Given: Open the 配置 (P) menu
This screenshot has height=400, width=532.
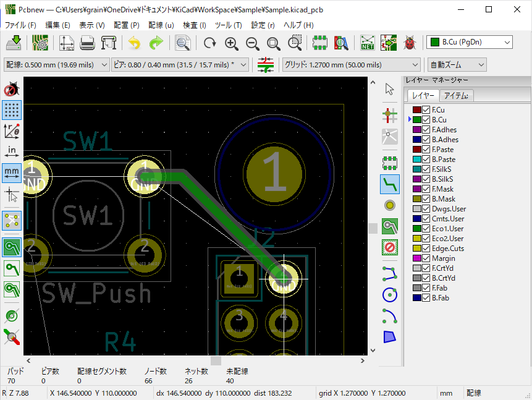Looking at the screenshot, I should click(127, 25).
